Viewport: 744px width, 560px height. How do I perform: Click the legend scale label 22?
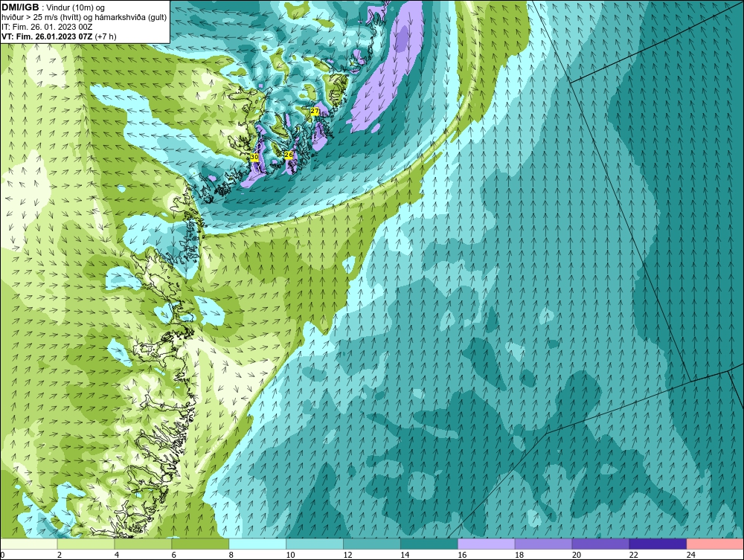tap(633, 555)
